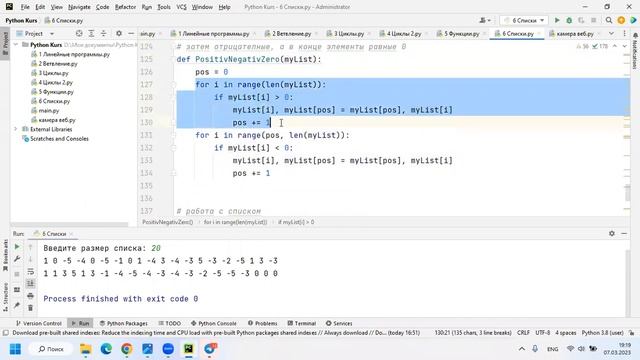Toggle scroll to end in Run console
The width and height of the screenshot is (640, 360).
(x=31, y=284)
